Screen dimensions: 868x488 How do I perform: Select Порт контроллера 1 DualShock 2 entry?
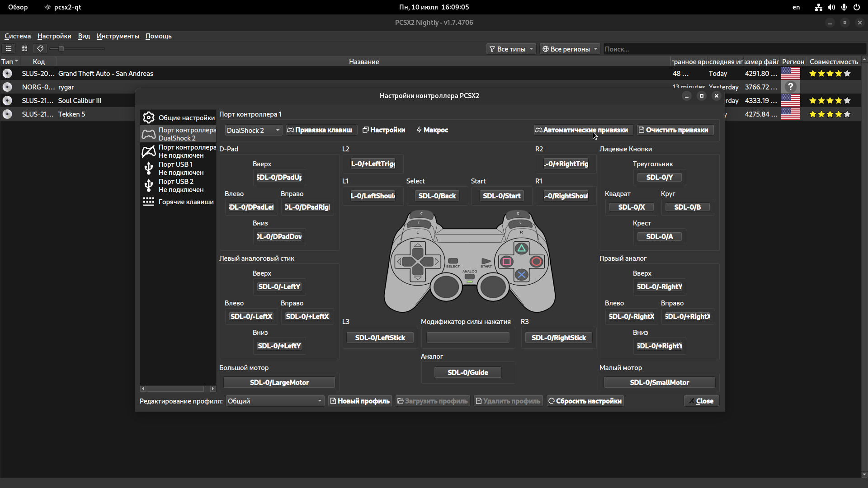pos(179,134)
